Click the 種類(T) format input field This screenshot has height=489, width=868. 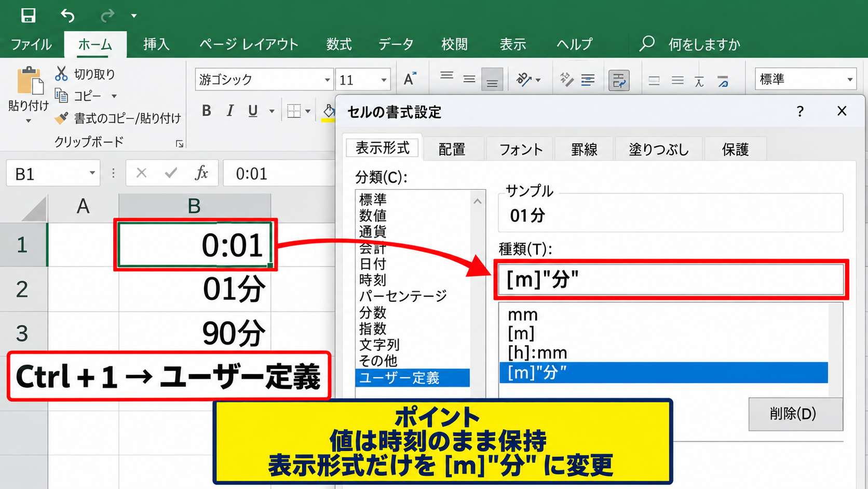tap(671, 280)
